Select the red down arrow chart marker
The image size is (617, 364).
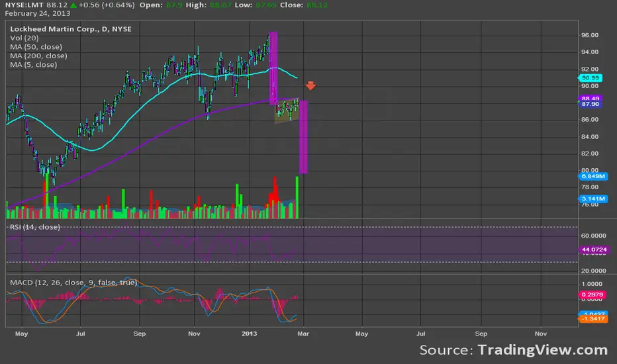tap(310, 85)
